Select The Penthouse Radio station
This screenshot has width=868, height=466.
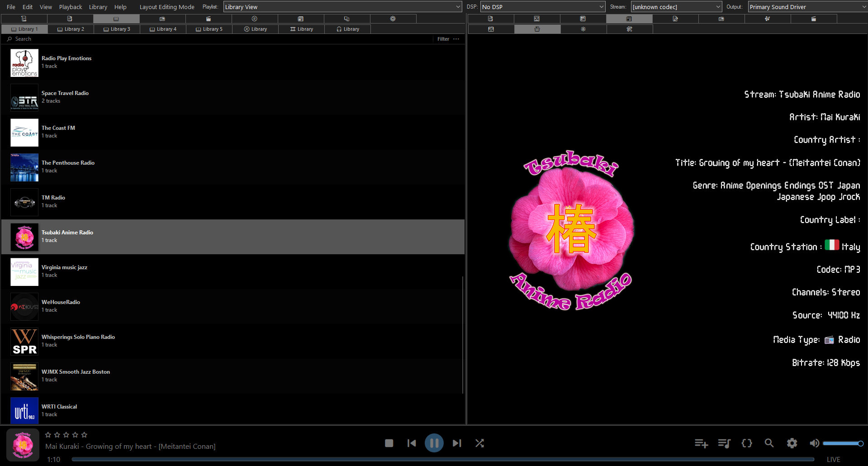pyautogui.click(x=233, y=167)
